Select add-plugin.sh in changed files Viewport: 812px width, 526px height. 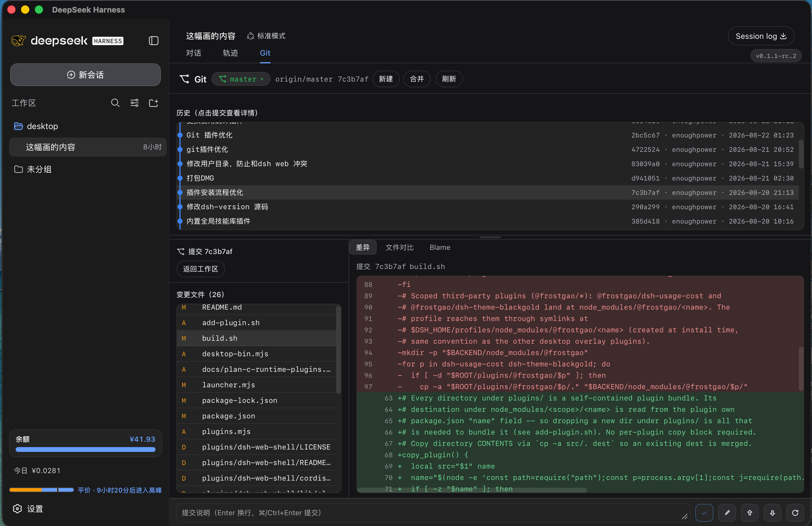tap(257, 323)
